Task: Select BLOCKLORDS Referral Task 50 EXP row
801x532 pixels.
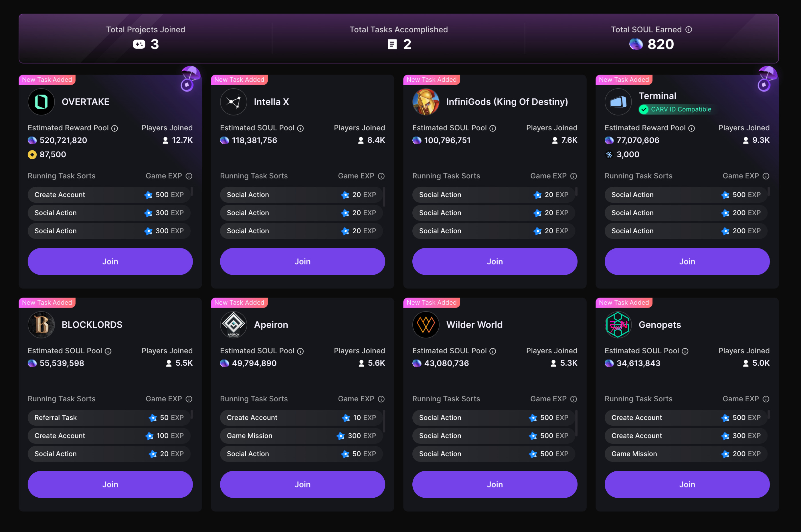Action: [109, 418]
